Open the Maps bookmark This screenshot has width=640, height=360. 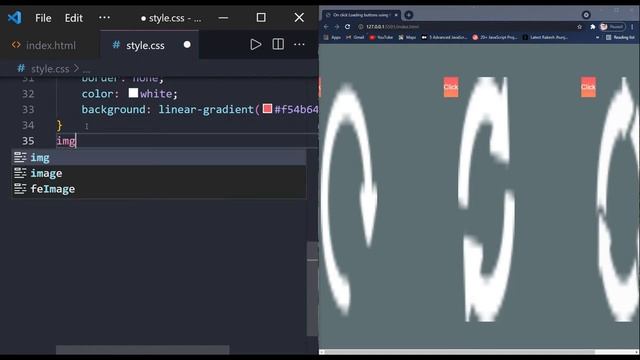pos(407,37)
